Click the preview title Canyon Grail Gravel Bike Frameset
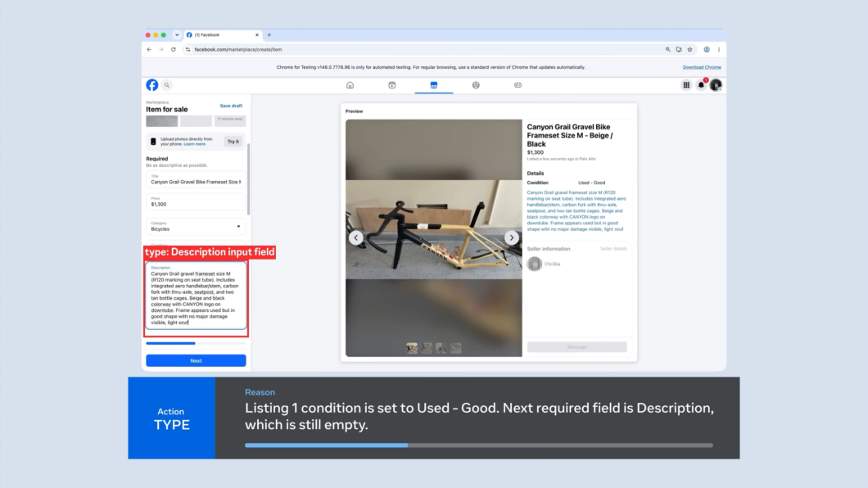This screenshot has width=868, height=488. click(x=570, y=135)
